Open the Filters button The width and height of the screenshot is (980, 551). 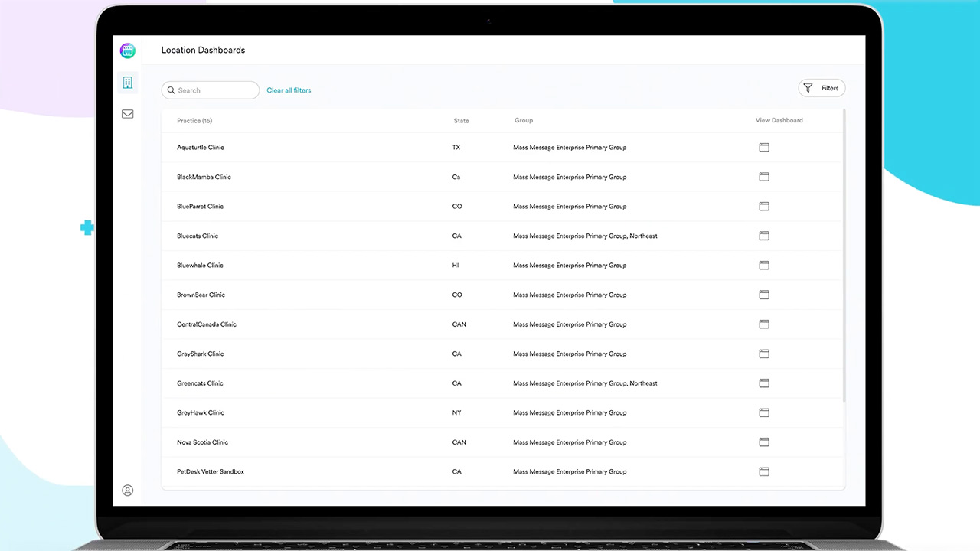tap(822, 88)
